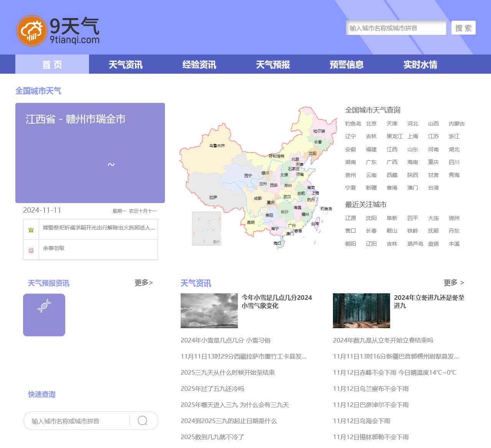
Task: Open the cloudy sky article thumbnail
Action: [x=209, y=311]
